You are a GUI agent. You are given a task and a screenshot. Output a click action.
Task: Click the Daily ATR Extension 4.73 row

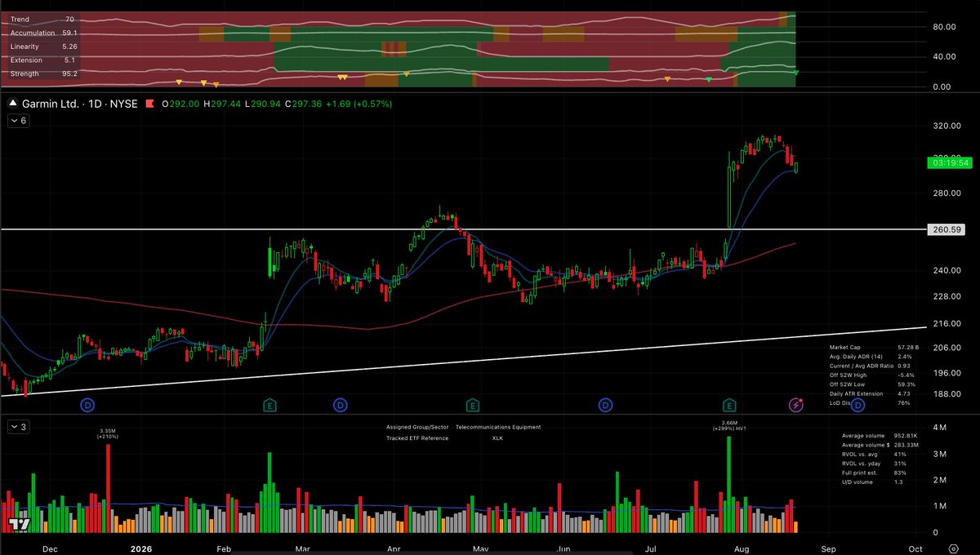(869, 393)
